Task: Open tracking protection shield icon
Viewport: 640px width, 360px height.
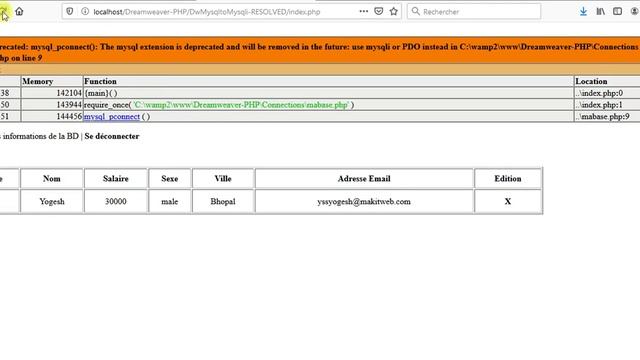Action: coord(70,11)
